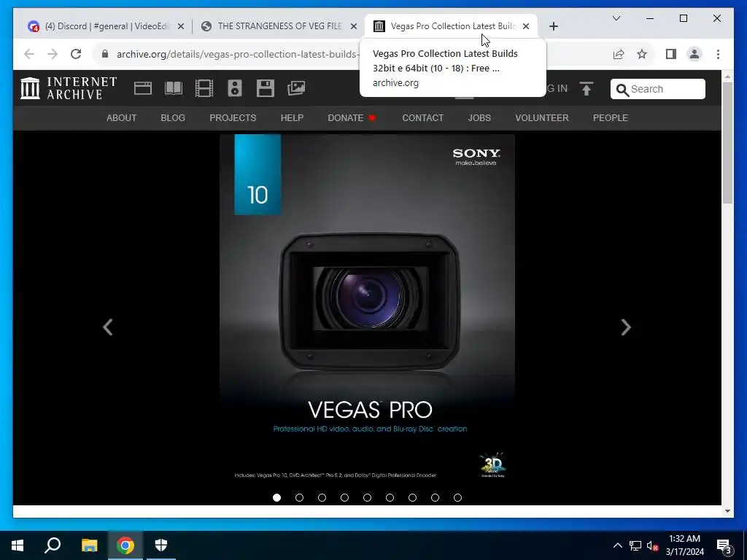Open the CONTACT link
This screenshot has height=560, width=747.
click(x=423, y=117)
